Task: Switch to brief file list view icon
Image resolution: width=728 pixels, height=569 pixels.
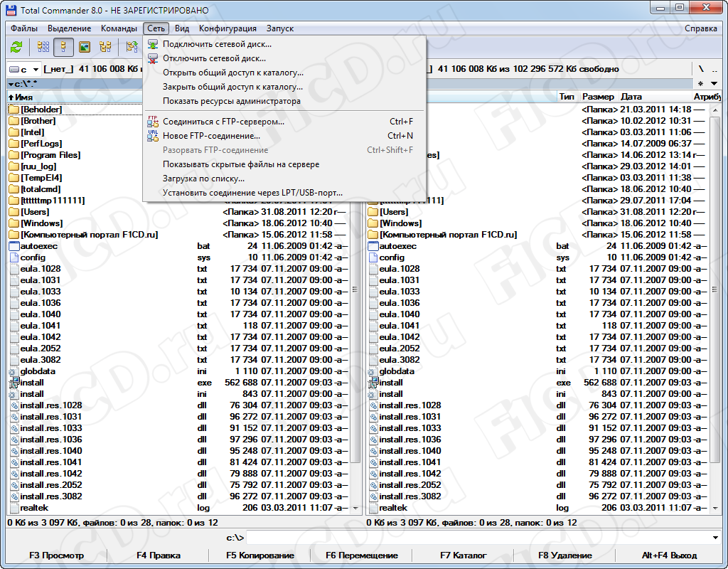Action: [x=43, y=47]
